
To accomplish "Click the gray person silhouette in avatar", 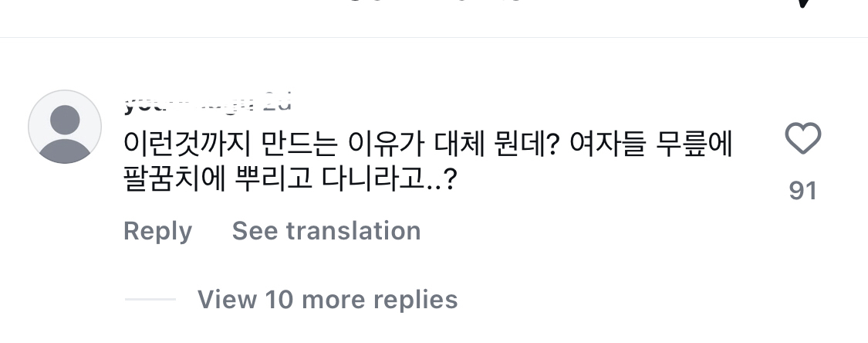I will (x=65, y=130).
